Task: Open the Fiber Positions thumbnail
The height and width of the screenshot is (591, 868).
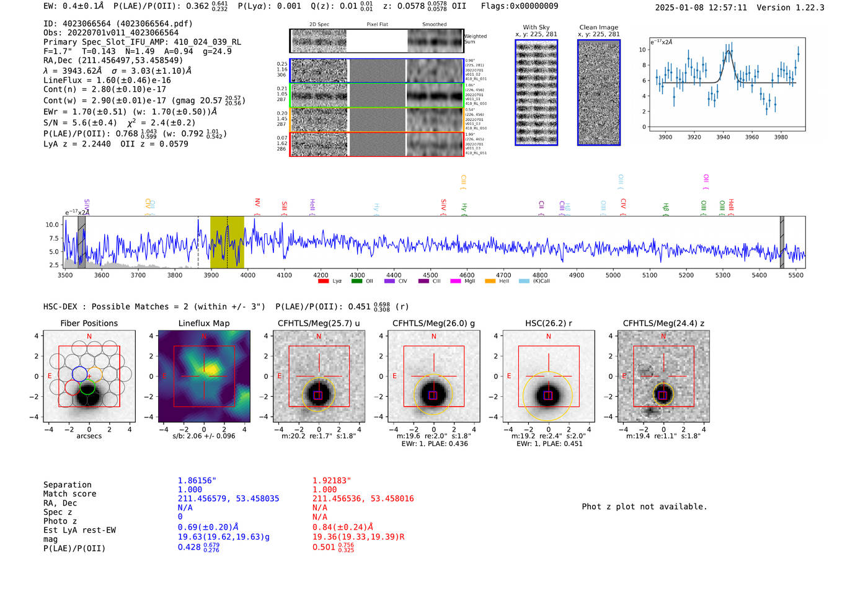Action: [89, 376]
